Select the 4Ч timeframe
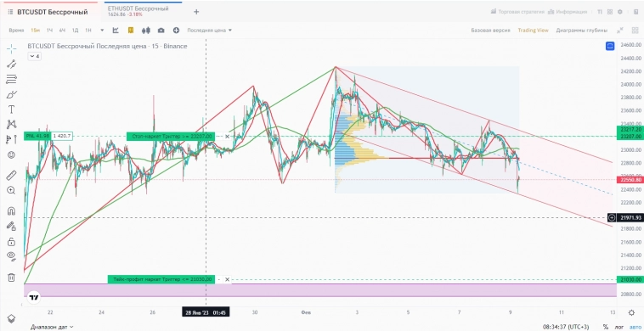 tap(62, 30)
